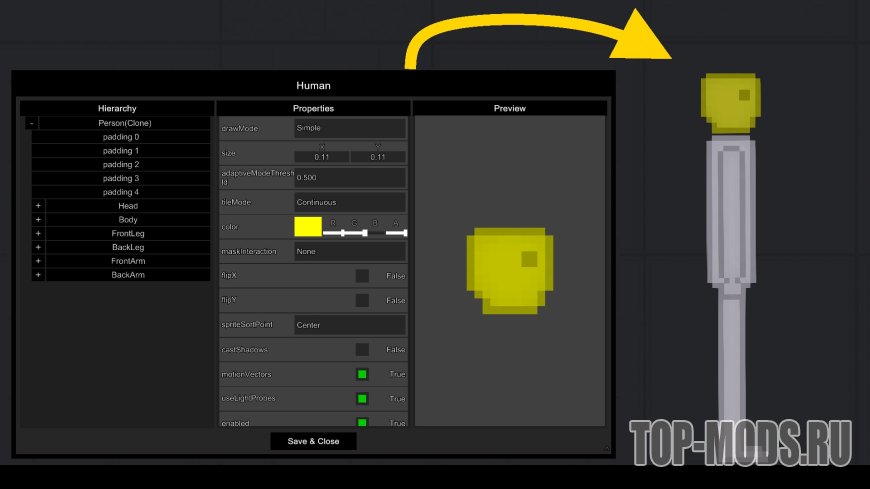Screen dimensions: 870x489
Task: Disable the useLightProbes checkbox
Action: [362, 399]
